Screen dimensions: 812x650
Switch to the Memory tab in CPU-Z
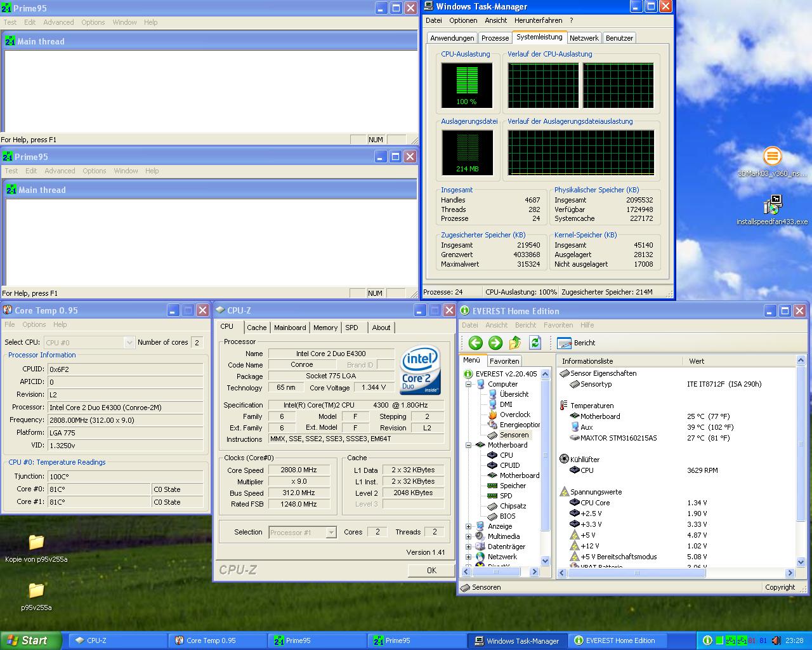point(325,328)
